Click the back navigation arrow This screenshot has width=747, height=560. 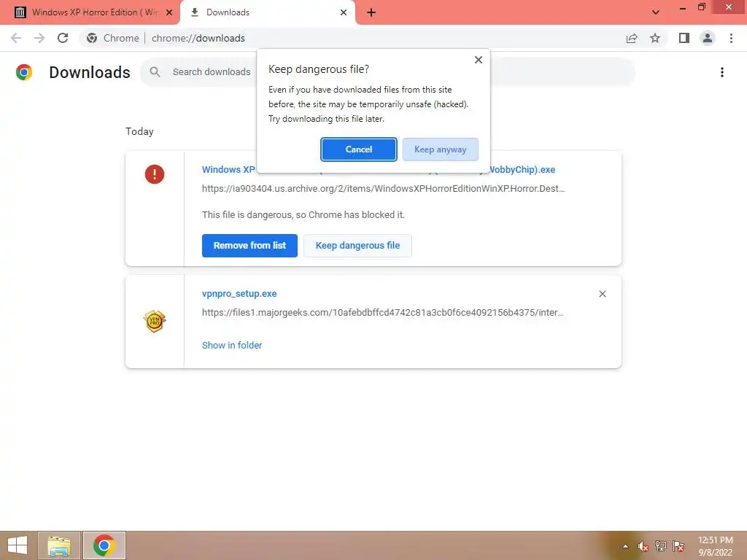point(16,38)
